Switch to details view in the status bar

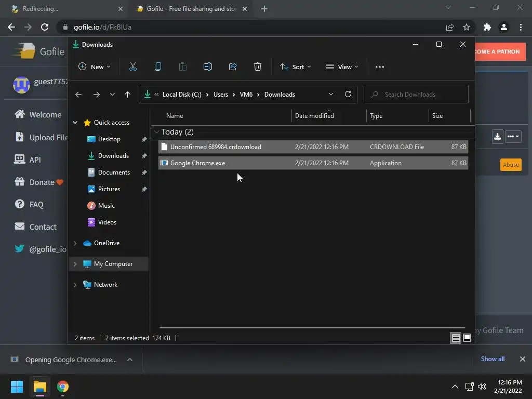456,338
